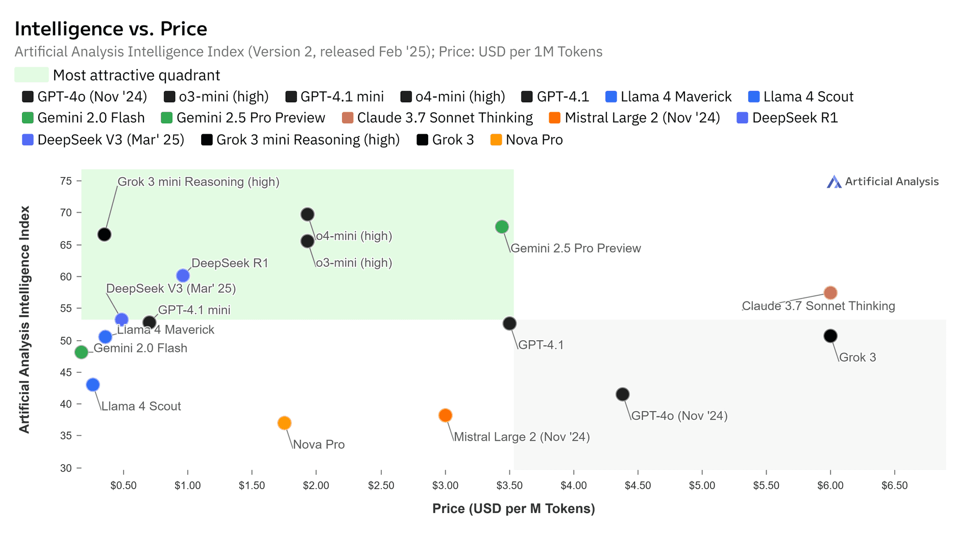Select the o4-mini (high) data point
The image size is (980, 534).
(x=307, y=214)
